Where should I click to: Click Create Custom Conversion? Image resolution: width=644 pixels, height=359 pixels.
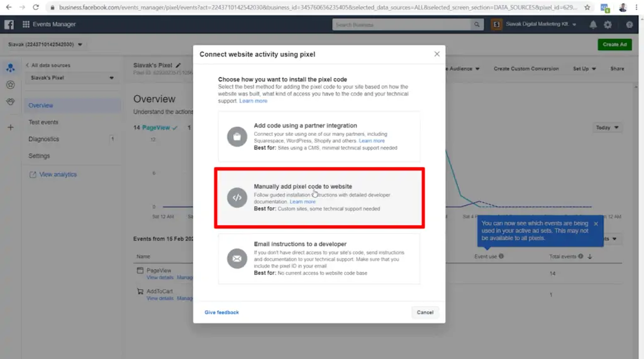[x=526, y=69]
